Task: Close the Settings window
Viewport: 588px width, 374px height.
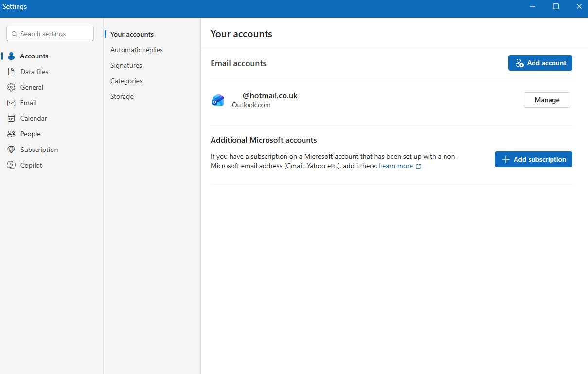Action: pyautogui.click(x=579, y=6)
